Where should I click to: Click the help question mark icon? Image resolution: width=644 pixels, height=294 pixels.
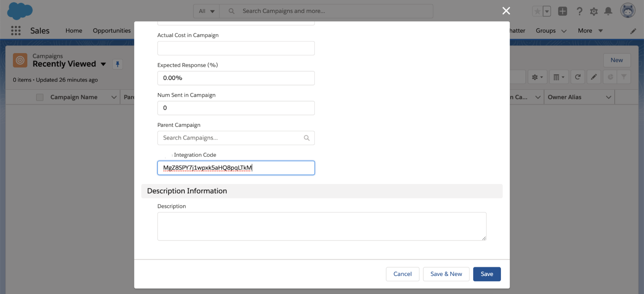[x=579, y=11]
